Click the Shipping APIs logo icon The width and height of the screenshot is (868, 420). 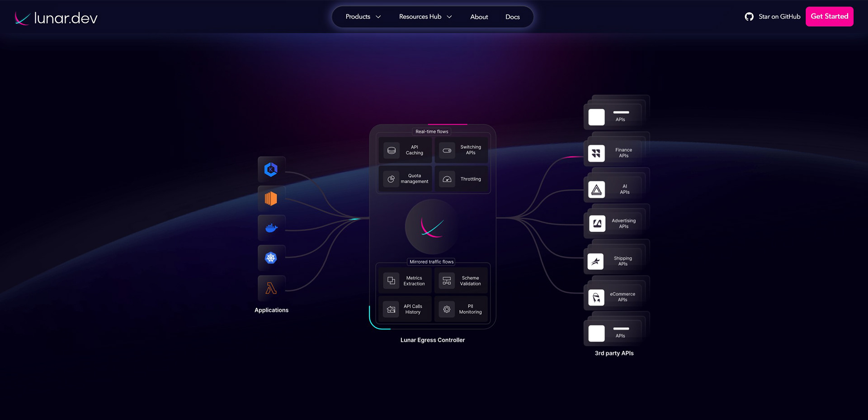point(595,261)
